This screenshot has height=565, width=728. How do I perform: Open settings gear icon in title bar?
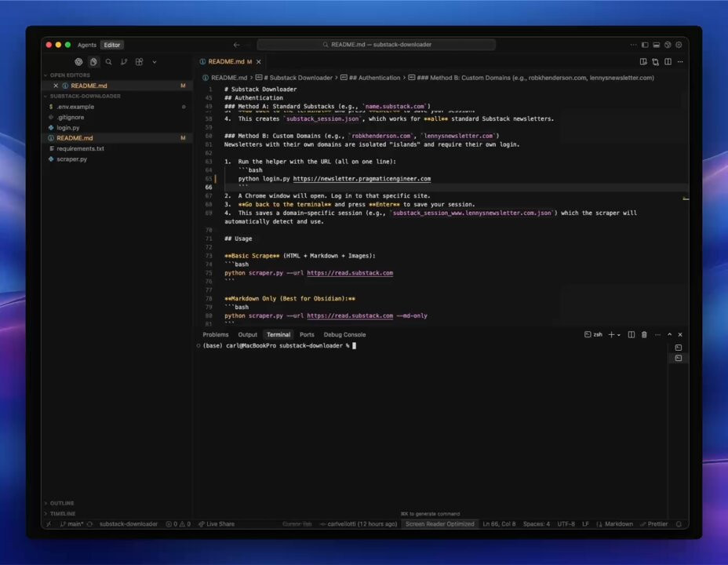[679, 45]
